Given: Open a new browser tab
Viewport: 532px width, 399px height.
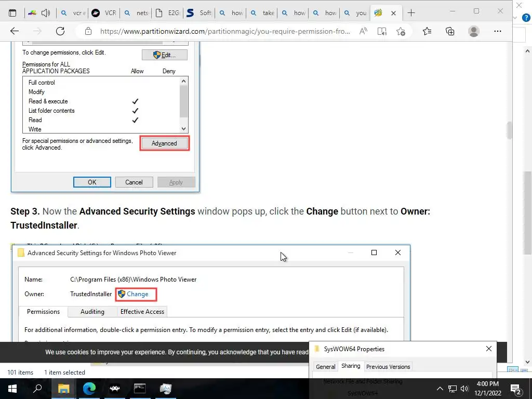Looking at the screenshot, I should [411, 13].
